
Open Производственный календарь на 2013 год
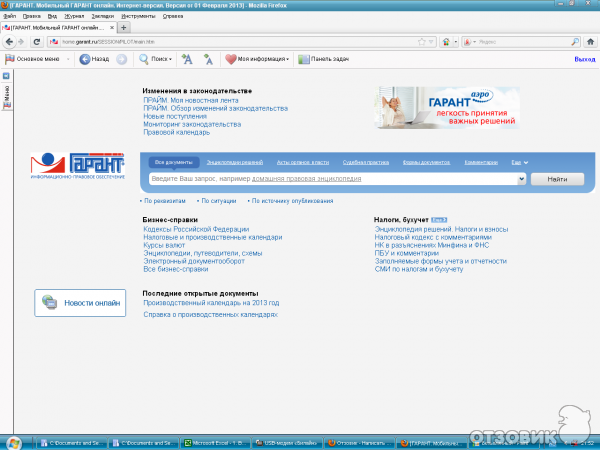pos(211,303)
